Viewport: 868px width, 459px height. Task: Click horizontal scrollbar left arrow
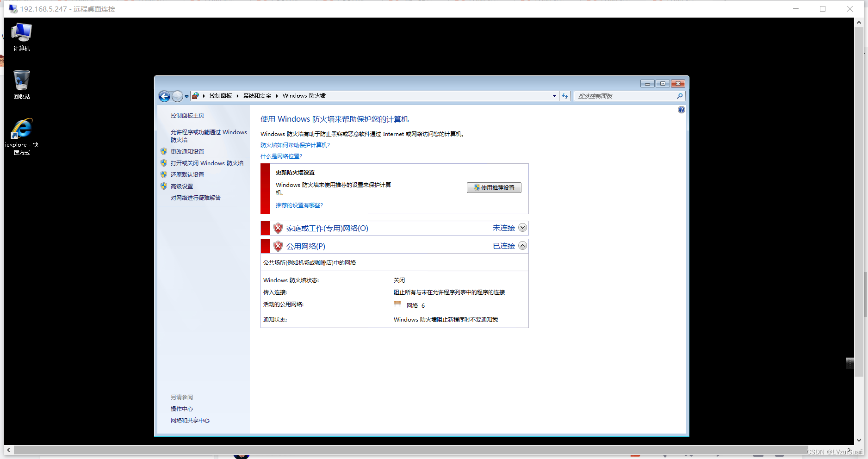point(9,450)
